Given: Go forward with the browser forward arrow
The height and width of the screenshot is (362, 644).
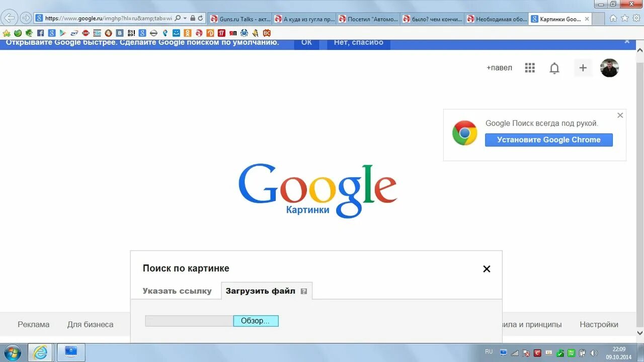Looking at the screenshot, I should [26, 18].
